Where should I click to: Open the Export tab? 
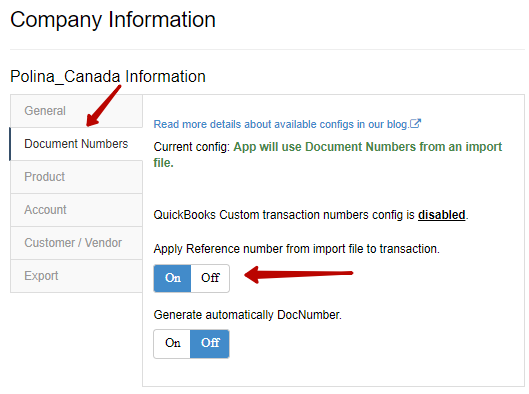(77, 276)
